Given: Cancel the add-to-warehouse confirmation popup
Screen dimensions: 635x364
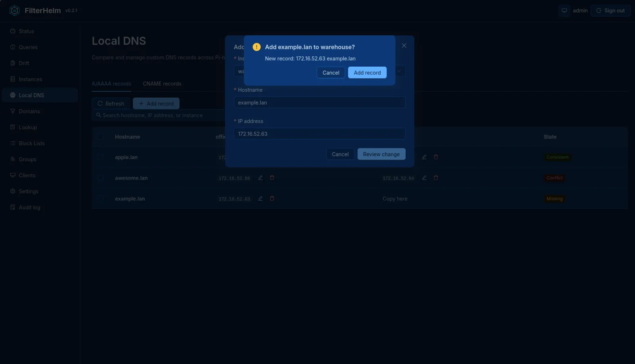Looking at the screenshot, I should point(331,73).
